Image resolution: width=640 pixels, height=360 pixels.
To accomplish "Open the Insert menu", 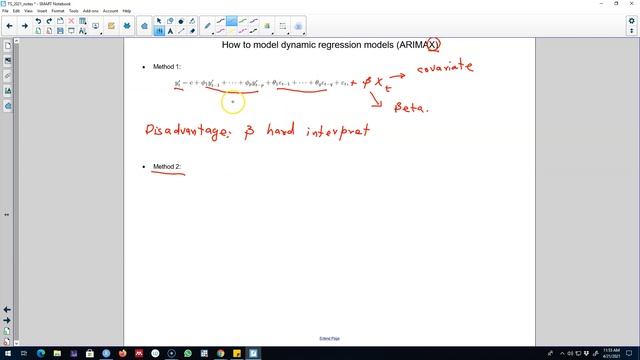I will point(42,11).
